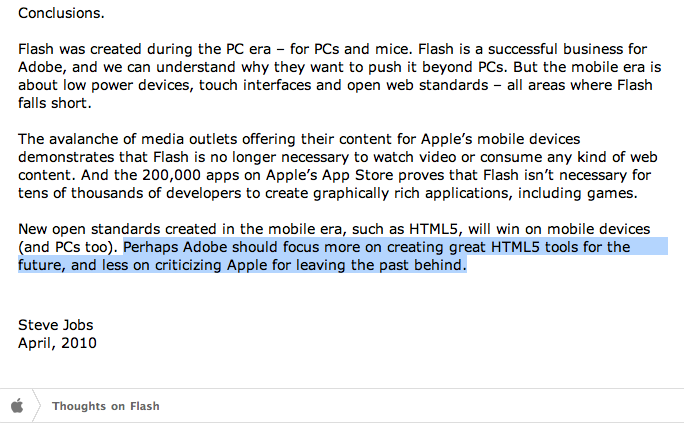
Task: Click the phrase low power devices
Action: coord(127,85)
